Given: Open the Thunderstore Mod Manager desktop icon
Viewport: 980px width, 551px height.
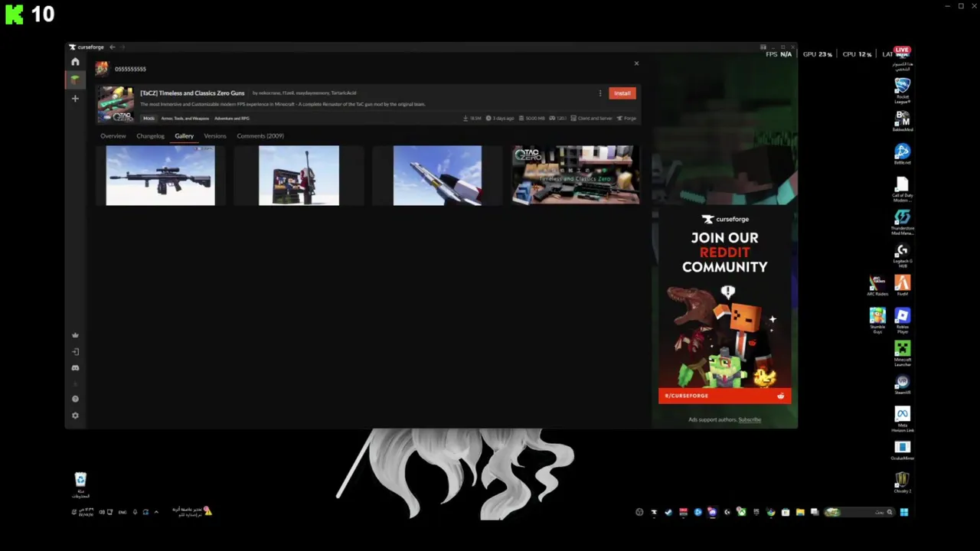Looking at the screenshot, I should pyautogui.click(x=903, y=223).
